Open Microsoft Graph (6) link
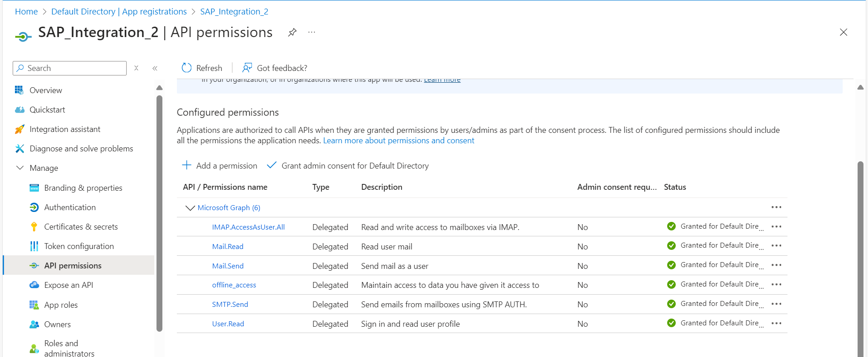The height and width of the screenshot is (357, 868). point(229,208)
